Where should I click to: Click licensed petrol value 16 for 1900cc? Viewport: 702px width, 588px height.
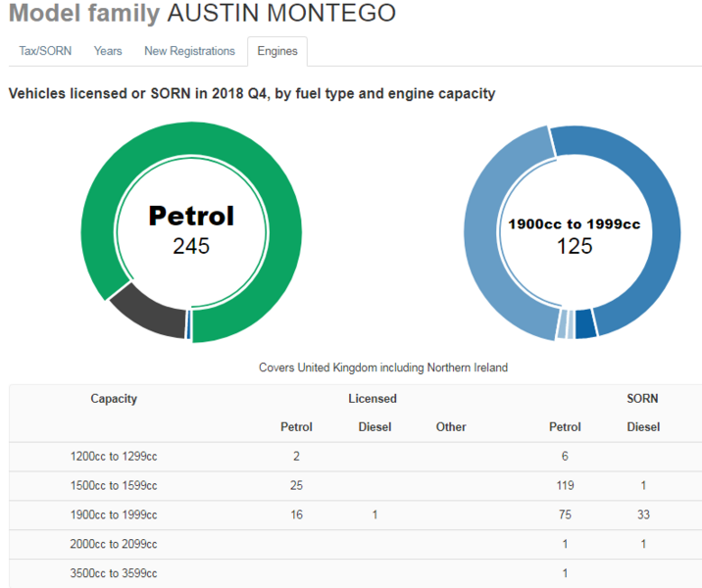[296, 515]
